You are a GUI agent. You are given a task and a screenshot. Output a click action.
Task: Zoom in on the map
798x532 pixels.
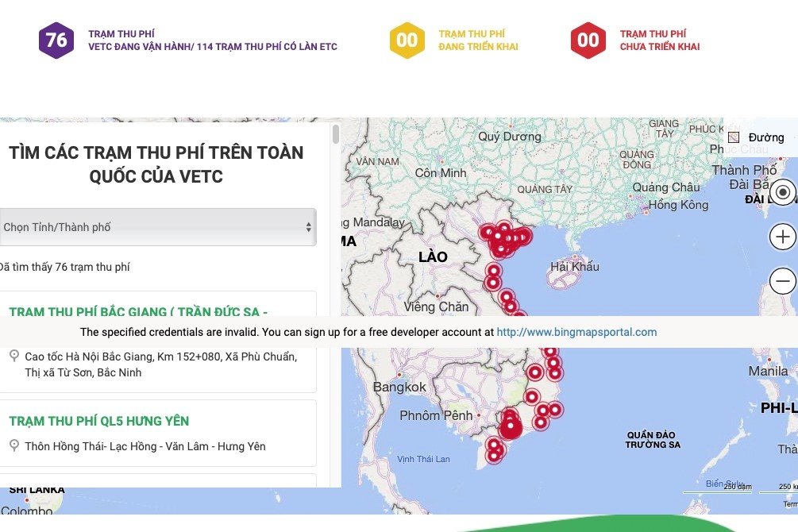[x=783, y=237]
